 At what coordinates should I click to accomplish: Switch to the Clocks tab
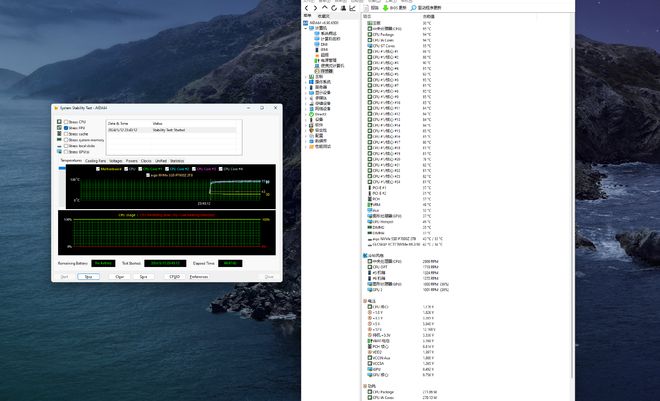point(146,161)
